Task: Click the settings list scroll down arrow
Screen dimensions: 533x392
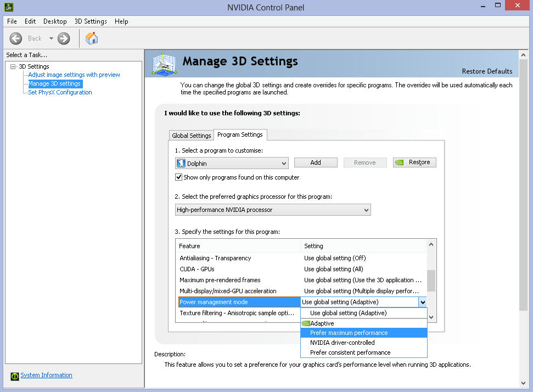Action: click(431, 317)
